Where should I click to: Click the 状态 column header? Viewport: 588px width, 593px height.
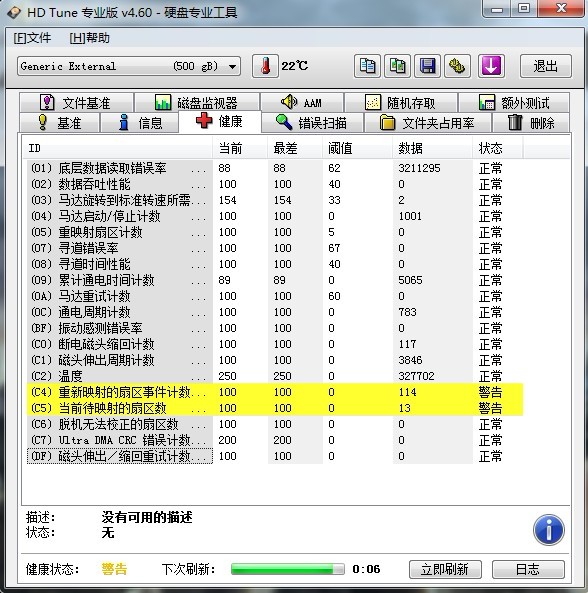point(498,148)
